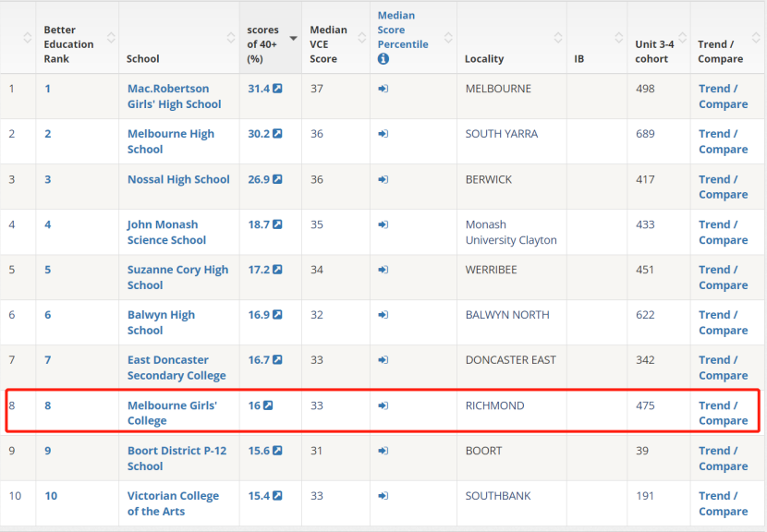This screenshot has width=767, height=532.
Task: Open Suzanne Cory High School link
Action: (177, 277)
